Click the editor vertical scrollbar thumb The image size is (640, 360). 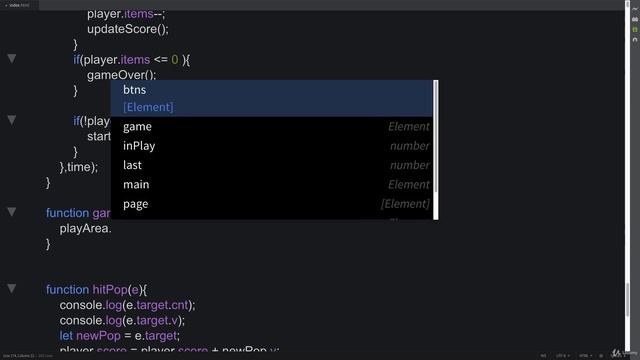(x=628, y=300)
